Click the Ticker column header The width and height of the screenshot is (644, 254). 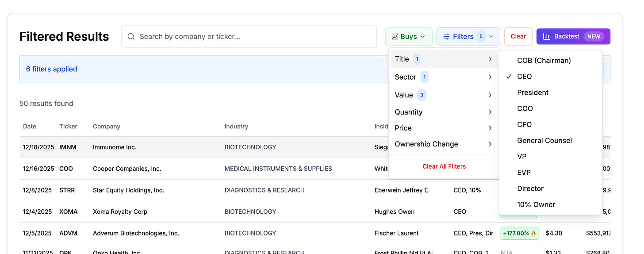pos(68,126)
